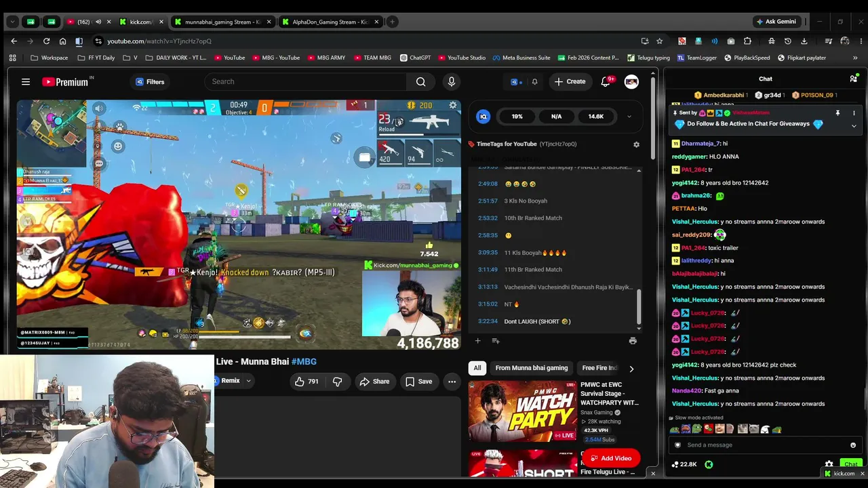Toggle the browser side panel icon
Screen dimensions: 868x488
[79, 41]
